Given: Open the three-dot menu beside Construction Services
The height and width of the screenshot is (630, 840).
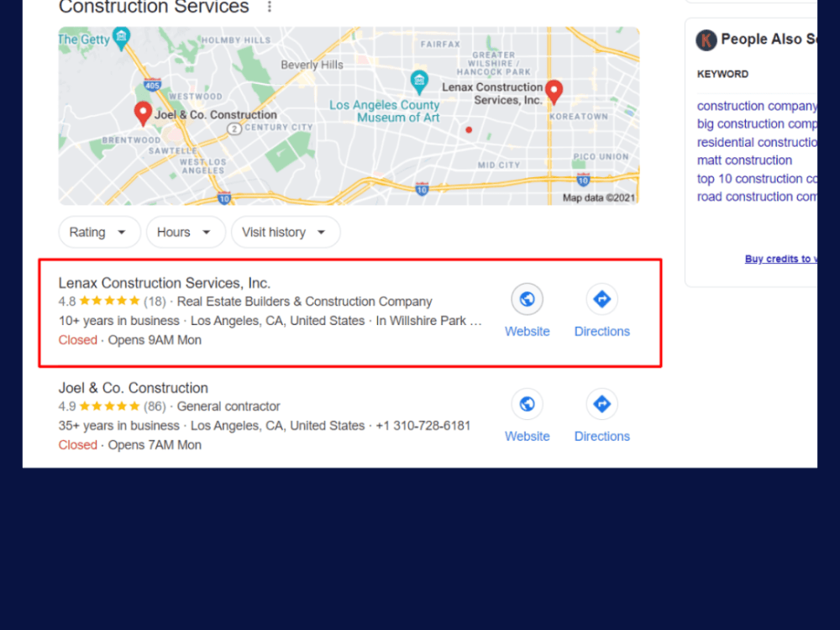Looking at the screenshot, I should (x=270, y=7).
